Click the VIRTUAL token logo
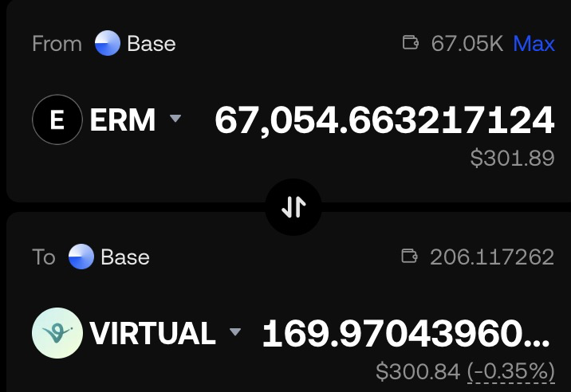Image resolution: width=571 pixels, height=392 pixels. [57, 333]
